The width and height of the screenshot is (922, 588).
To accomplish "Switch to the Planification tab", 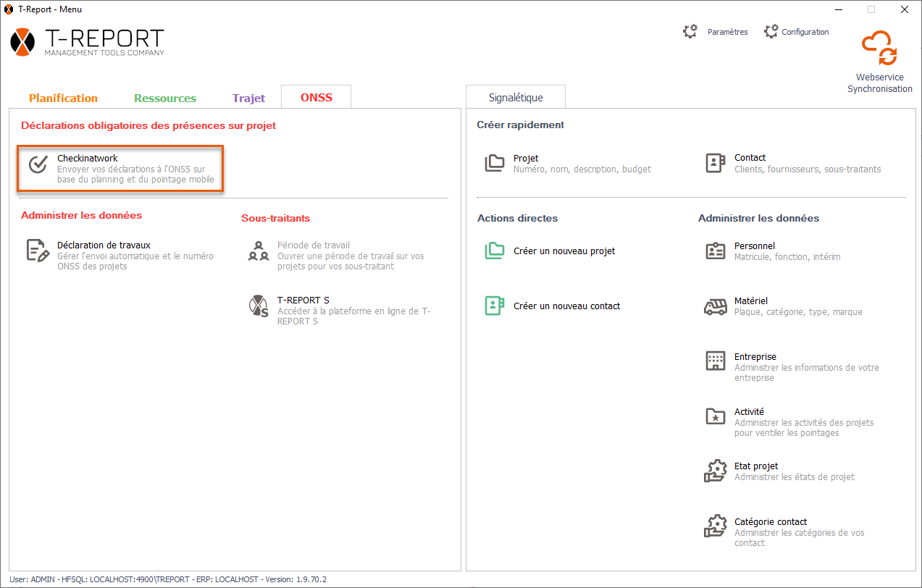I will (63, 98).
